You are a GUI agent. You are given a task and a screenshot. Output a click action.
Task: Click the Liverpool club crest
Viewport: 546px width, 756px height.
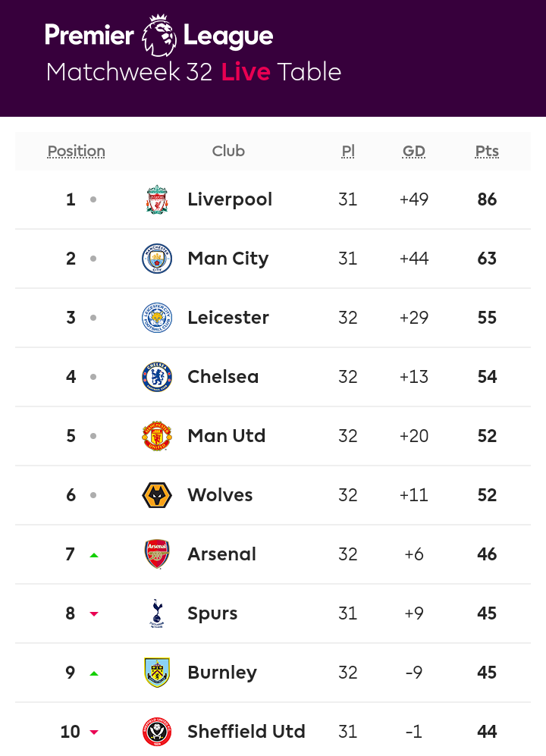click(157, 199)
